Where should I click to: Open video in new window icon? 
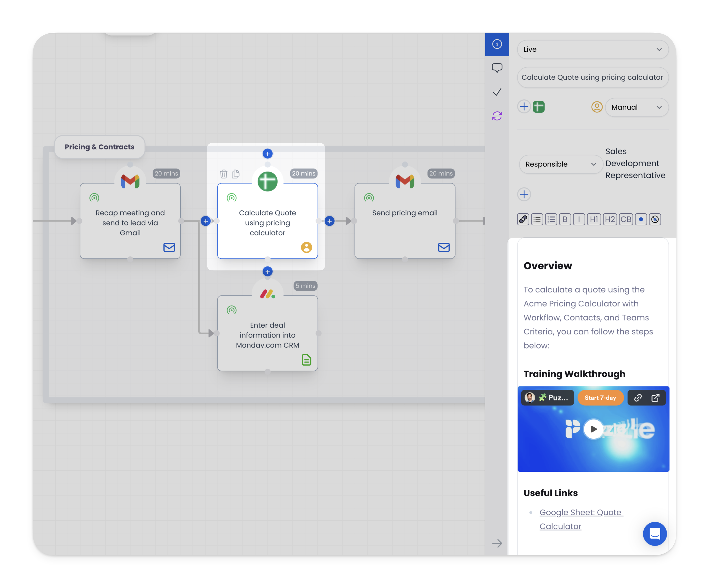(x=655, y=398)
